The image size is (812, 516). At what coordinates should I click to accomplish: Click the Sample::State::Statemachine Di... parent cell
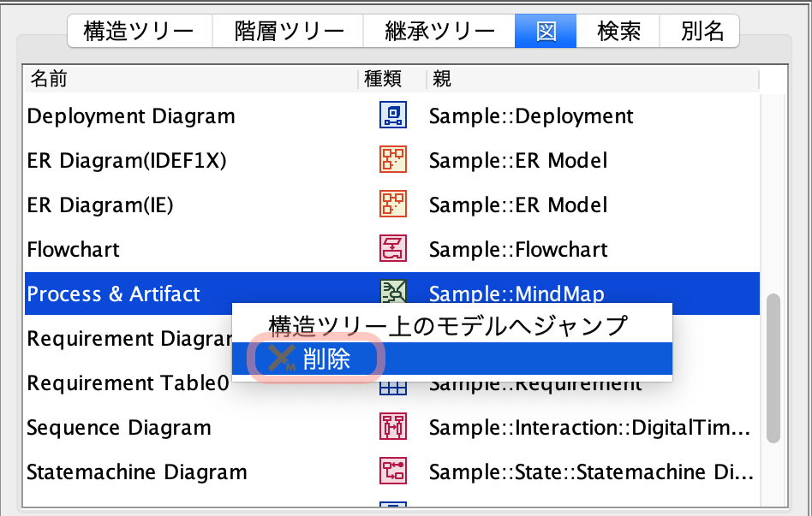point(591,472)
